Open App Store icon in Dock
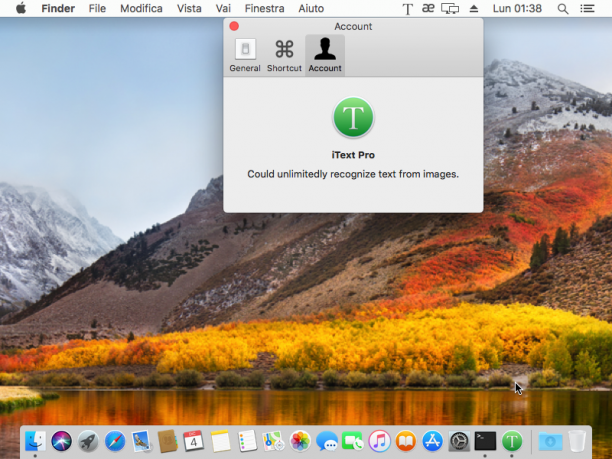The height and width of the screenshot is (459, 612). 432,441
